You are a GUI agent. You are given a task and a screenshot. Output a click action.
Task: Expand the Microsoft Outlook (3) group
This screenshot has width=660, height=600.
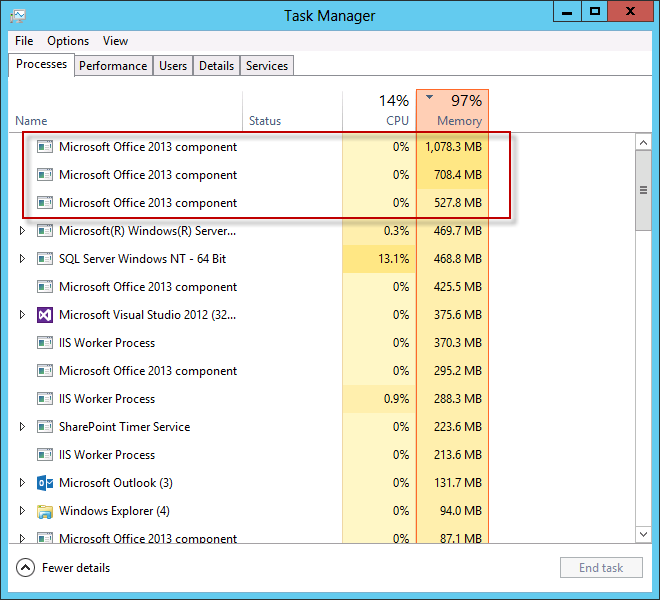[x=23, y=483]
